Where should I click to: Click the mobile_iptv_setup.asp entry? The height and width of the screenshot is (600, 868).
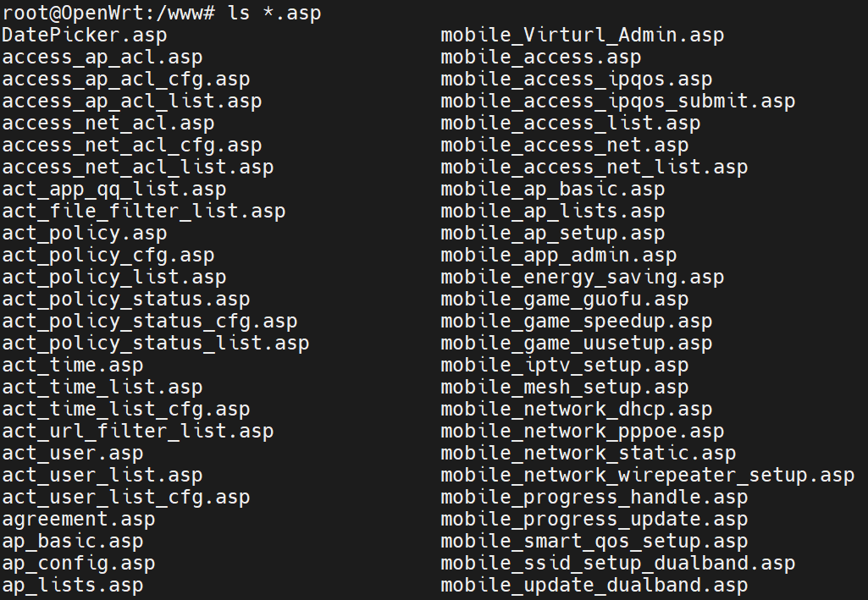(565, 366)
